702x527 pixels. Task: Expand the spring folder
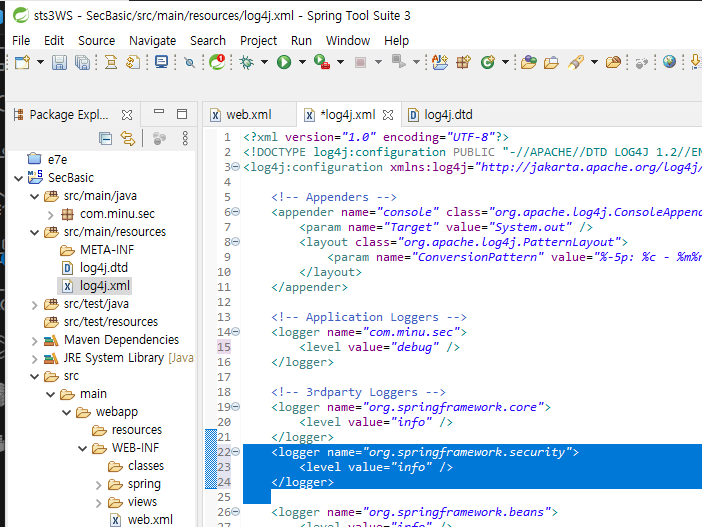pos(98,485)
